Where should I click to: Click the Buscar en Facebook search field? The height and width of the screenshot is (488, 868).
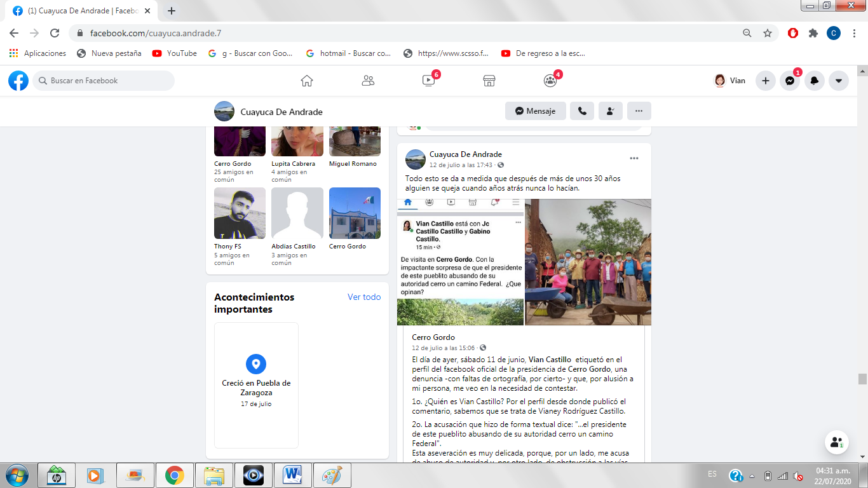coord(104,81)
